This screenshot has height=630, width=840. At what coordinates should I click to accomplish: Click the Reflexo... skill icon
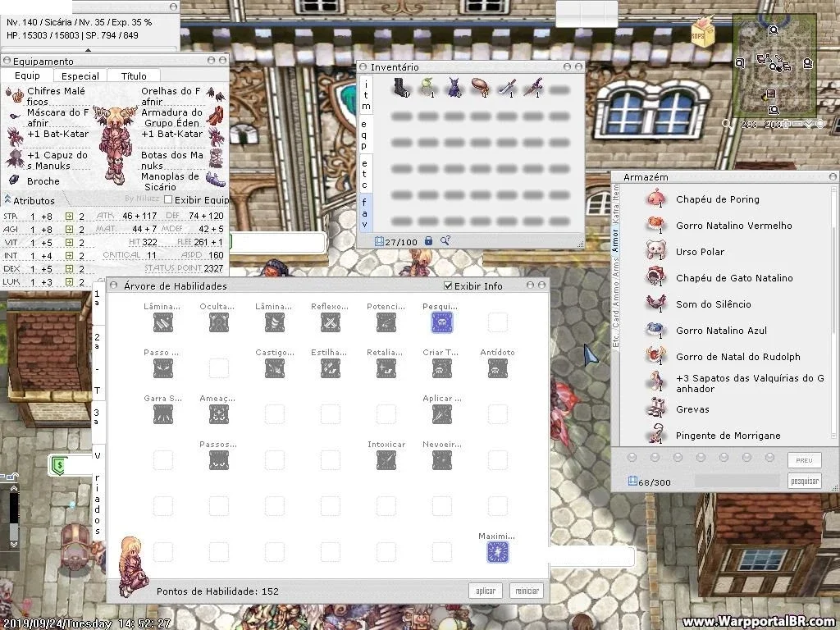coord(331,322)
